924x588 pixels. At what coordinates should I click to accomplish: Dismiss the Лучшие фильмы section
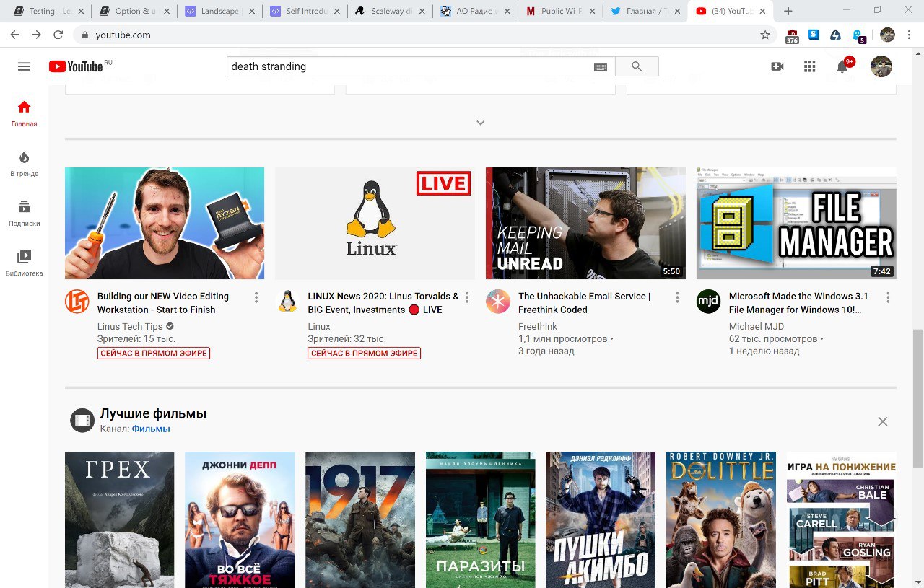tap(882, 421)
